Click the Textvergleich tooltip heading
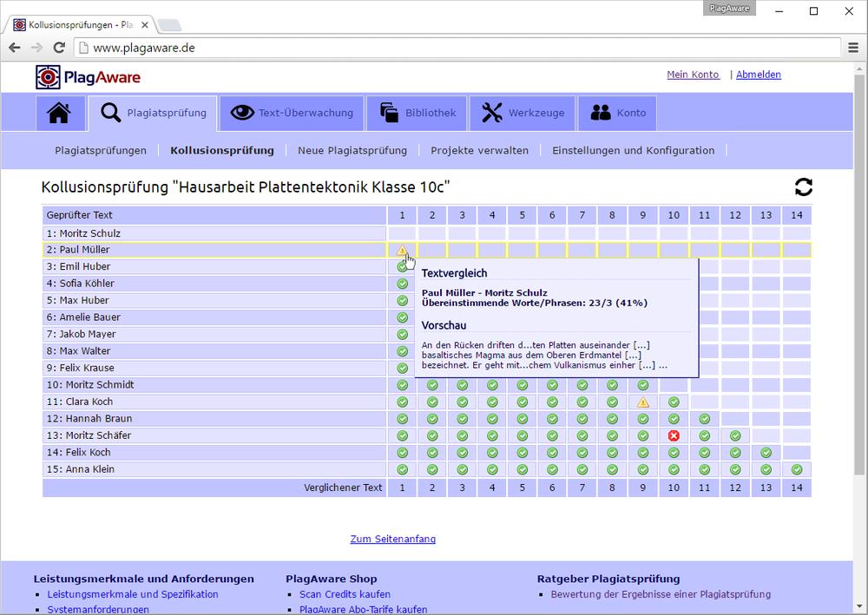Screen dimensions: 868x615 coord(455,273)
